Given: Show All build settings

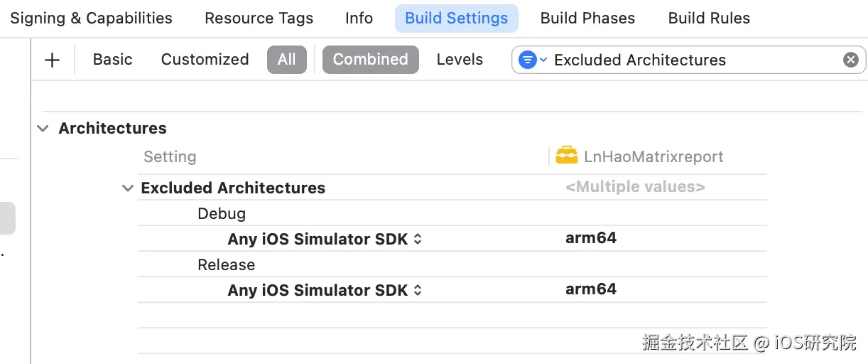Looking at the screenshot, I should click(286, 60).
